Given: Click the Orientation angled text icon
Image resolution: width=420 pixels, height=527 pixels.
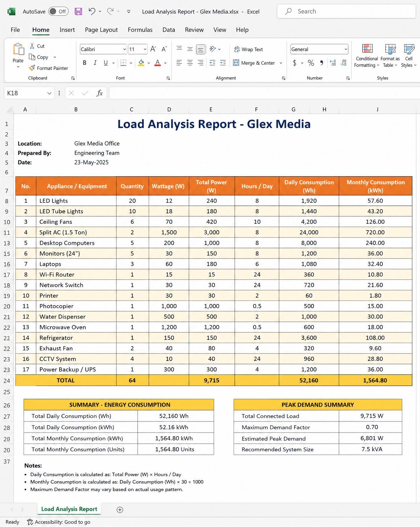Looking at the screenshot, I should click(x=213, y=49).
